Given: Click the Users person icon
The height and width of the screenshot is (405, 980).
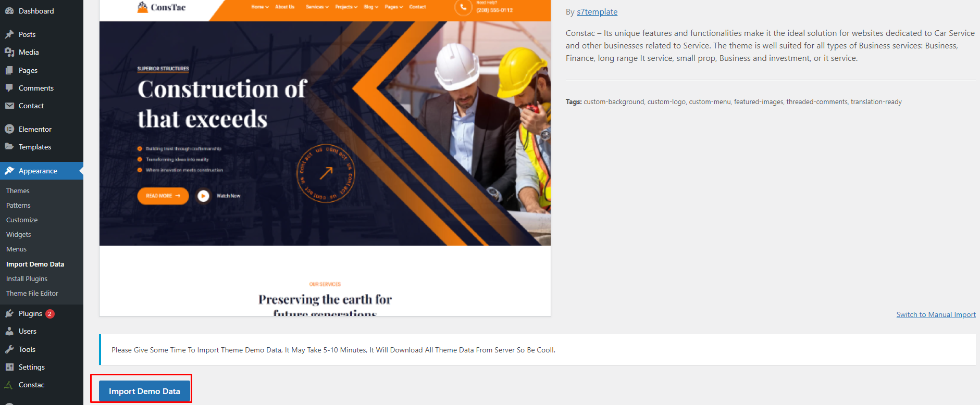Looking at the screenshot, I should (9, 331).
